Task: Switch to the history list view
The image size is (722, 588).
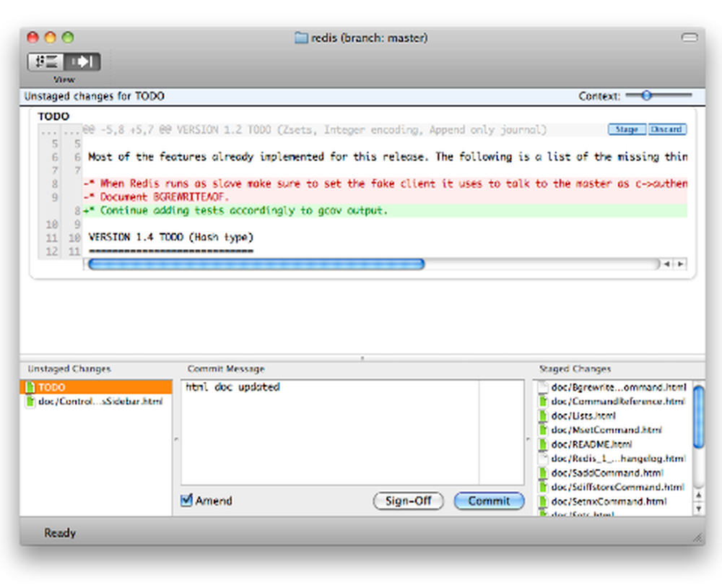Action: 45,61
